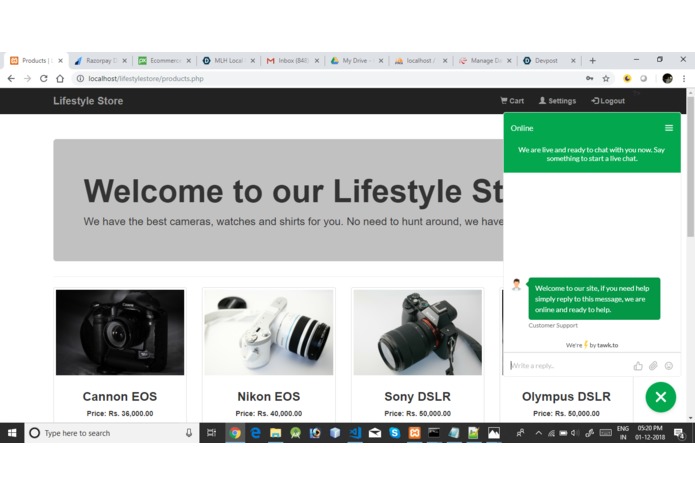Screen dimensions: 695x494
Task: Click the browser home button
Action: 60,78
